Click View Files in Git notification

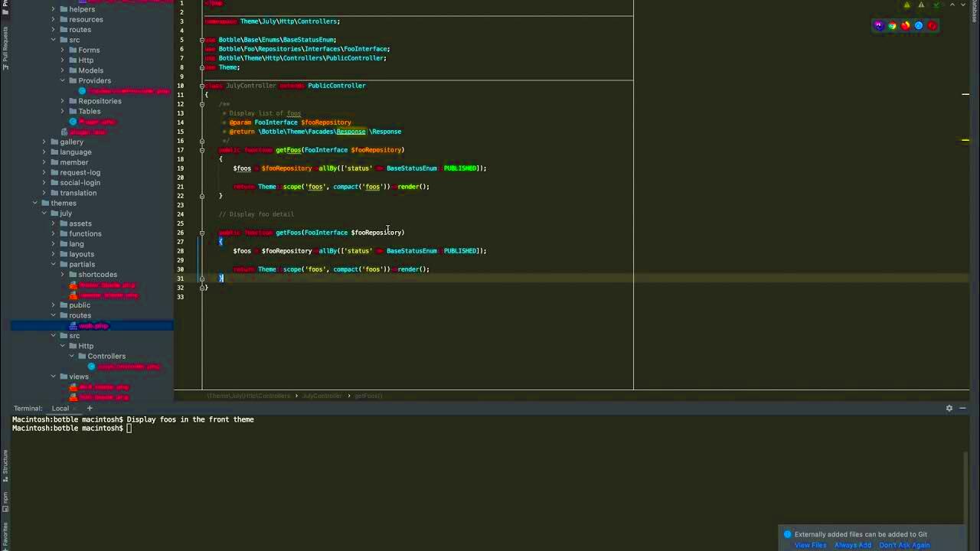click(x=810, y=545)
